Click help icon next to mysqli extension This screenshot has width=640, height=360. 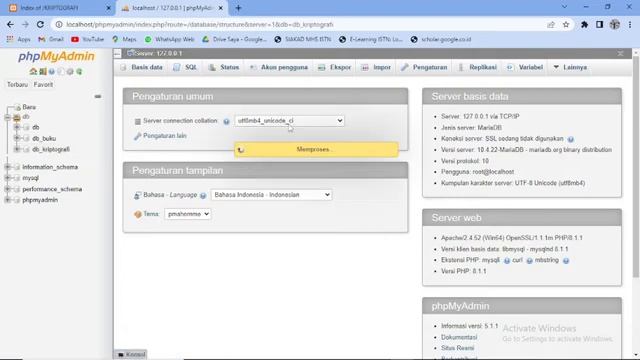pyautogui.click(x=507, y=260)
